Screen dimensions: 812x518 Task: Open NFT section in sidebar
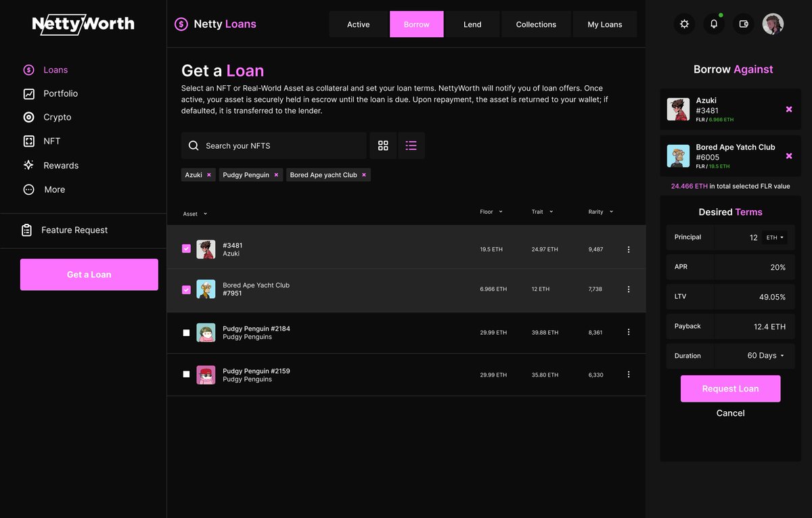(x=42, y=141)
